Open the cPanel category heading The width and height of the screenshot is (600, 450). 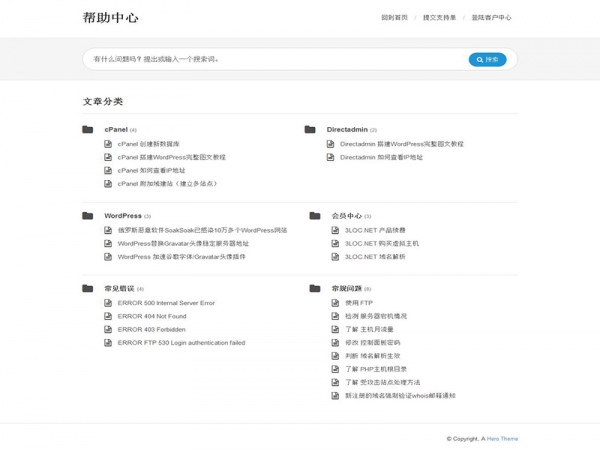pos(116,129)
